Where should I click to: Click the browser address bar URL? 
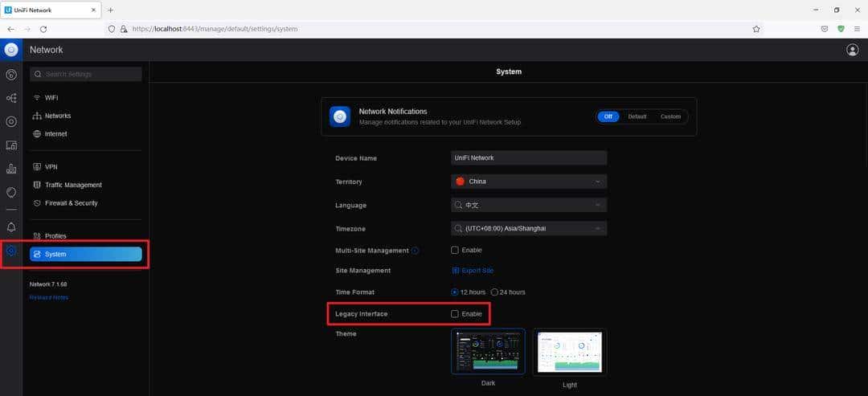pos(215,29)
